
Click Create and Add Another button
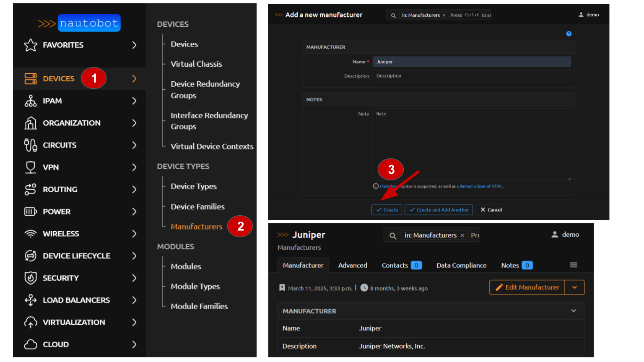coord(439,210)
